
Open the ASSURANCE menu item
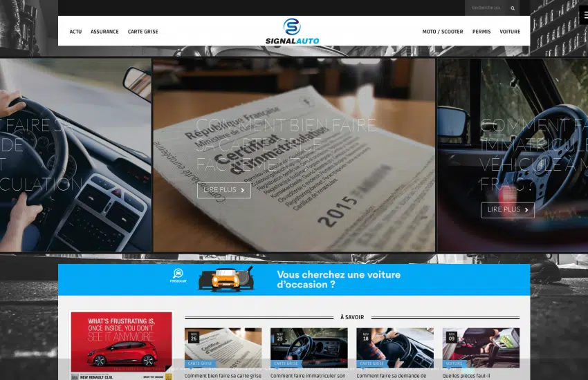[x=104, y=32]
